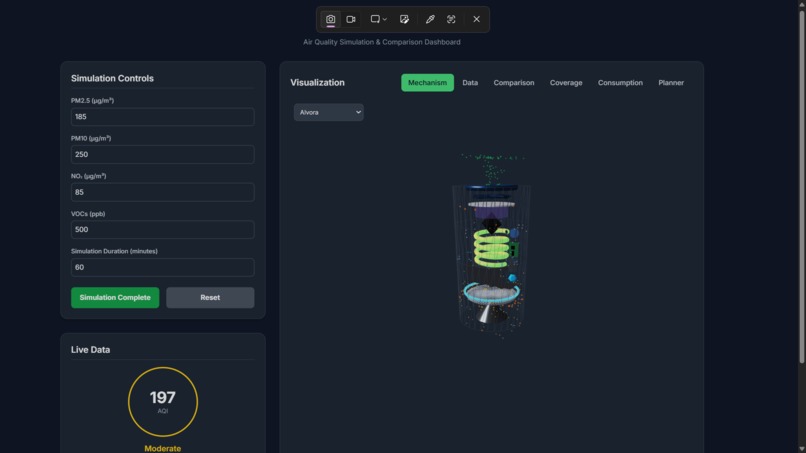Click the Simulation Controls heading
The image size is (806, 453).
click(112, 78)
